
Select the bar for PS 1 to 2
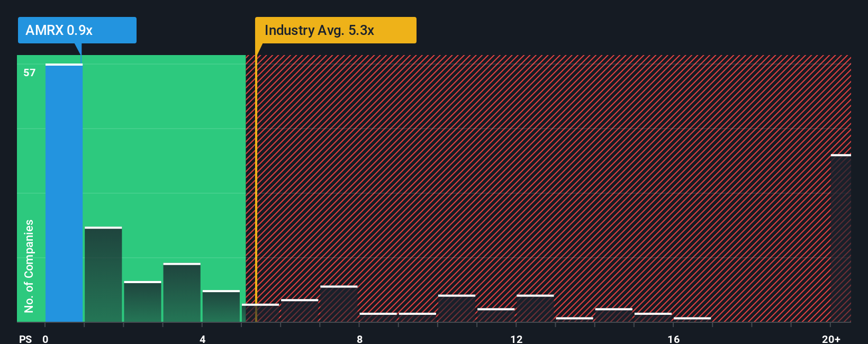pyautogui.click(x=103, y=275)
